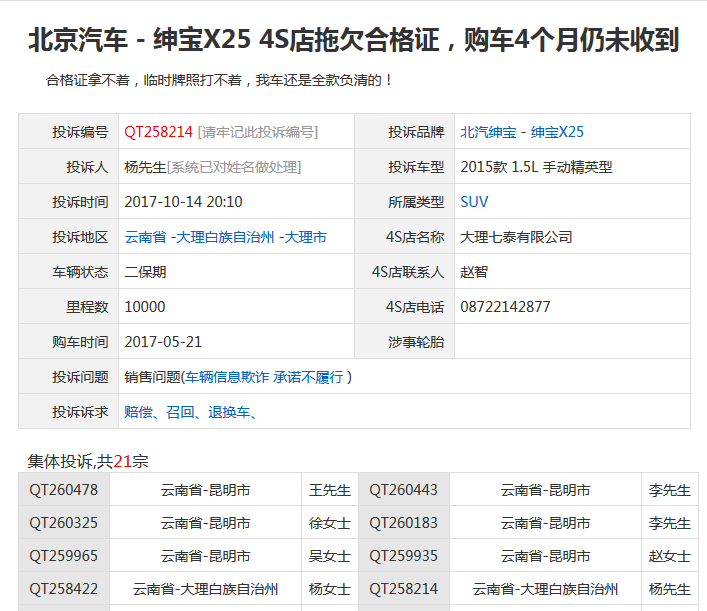707x611 pixels.
Task: Click the 集体投诉,共21宗 heading
Action: coord(88,461)
